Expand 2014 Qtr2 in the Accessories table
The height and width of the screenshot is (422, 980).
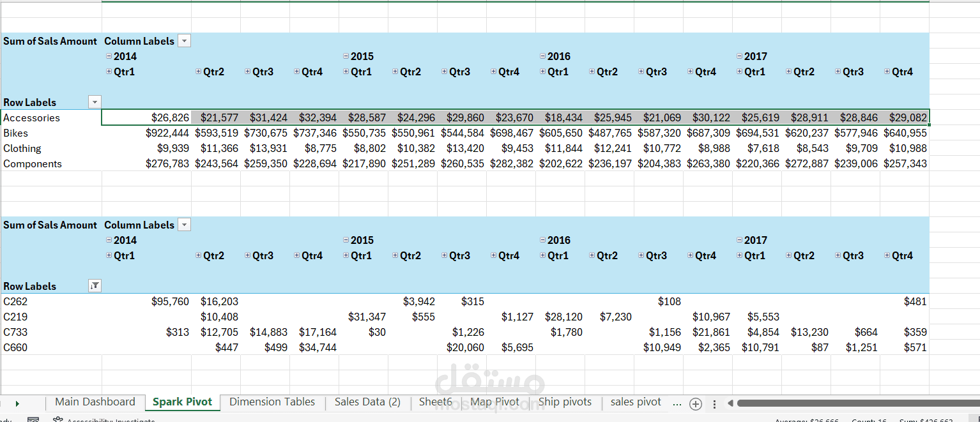[x=198, y=72]
